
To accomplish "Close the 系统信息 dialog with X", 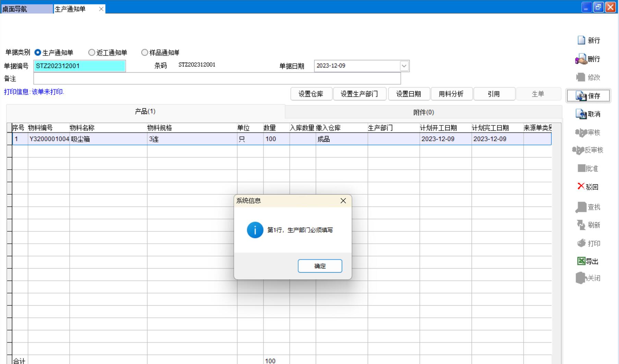I will 343,201.
